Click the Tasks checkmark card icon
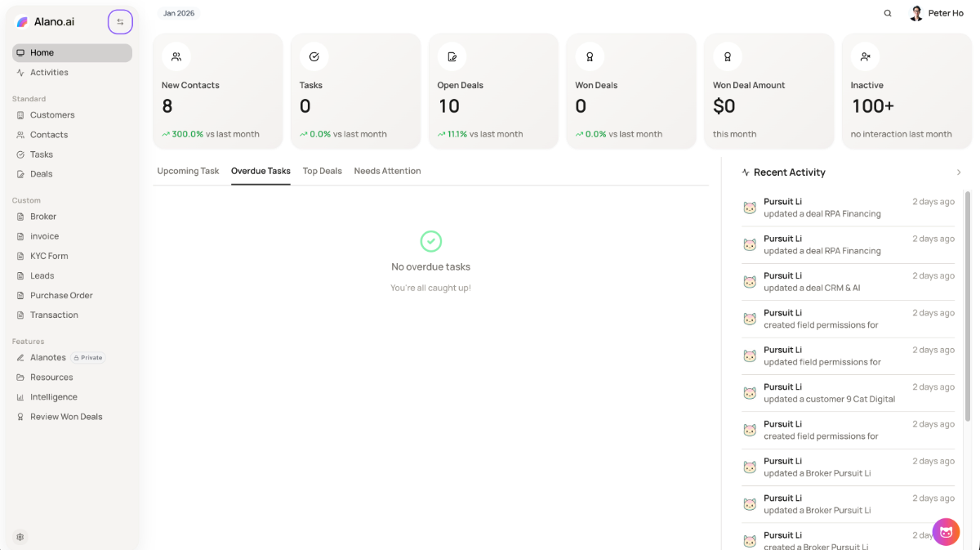This screenshot has height=550, width=980. pos(314,56)
